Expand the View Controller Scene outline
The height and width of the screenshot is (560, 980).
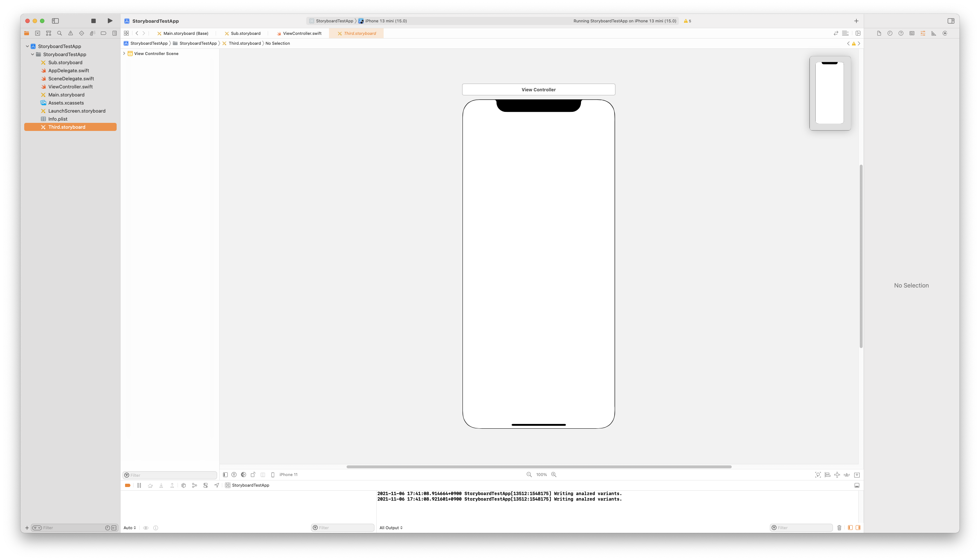124,54
